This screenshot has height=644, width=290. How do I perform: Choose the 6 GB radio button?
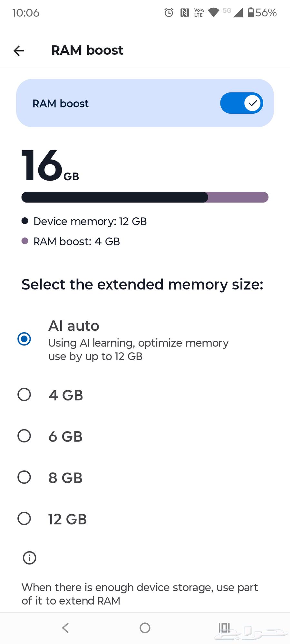24,436
